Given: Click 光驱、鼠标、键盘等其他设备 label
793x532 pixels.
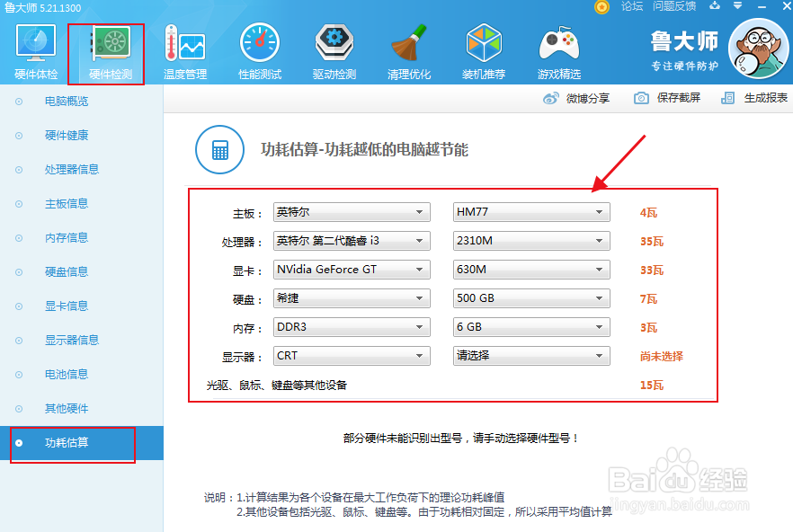Looking at the screenshot, I should [277, 386].
